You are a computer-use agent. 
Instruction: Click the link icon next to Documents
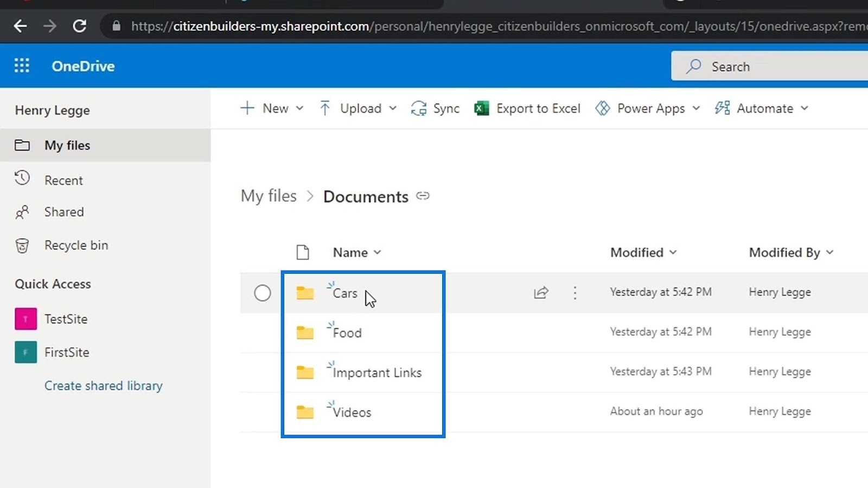click(x=423, y=196)
